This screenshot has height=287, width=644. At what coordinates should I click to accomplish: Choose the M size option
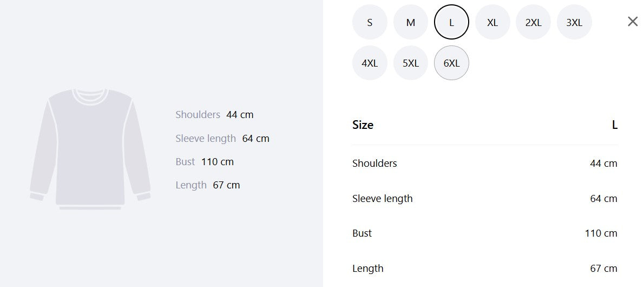click(x=411, y=22)
